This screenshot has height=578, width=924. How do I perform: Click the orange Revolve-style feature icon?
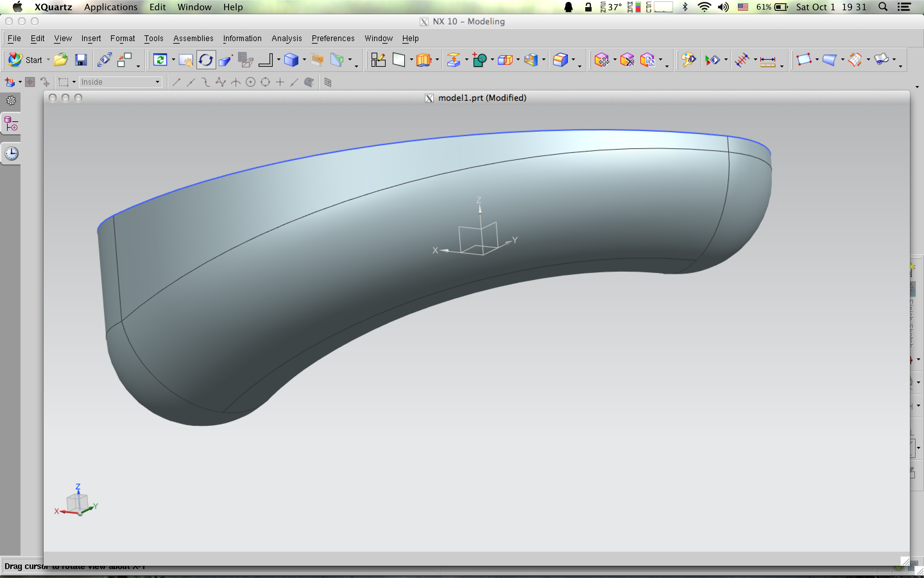click(424, 60)
